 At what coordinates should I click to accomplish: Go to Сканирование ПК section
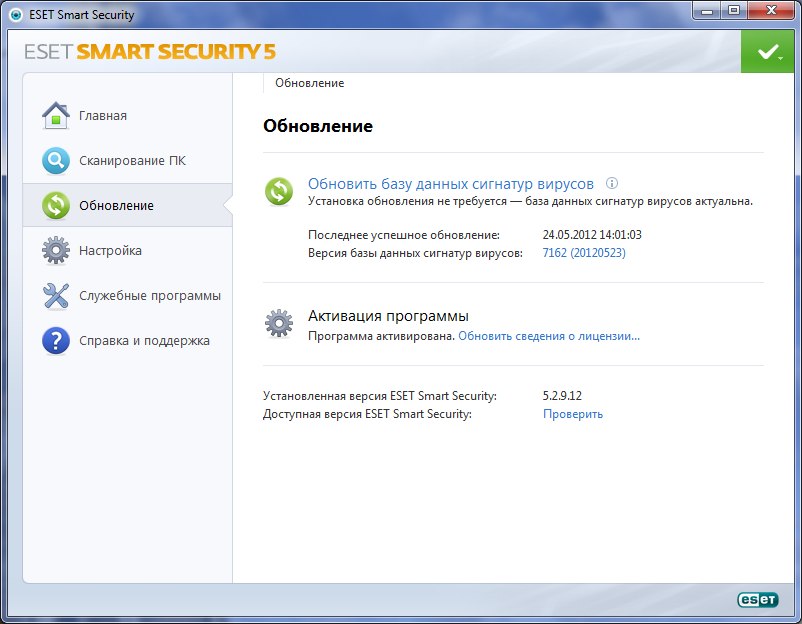[132, 161]
